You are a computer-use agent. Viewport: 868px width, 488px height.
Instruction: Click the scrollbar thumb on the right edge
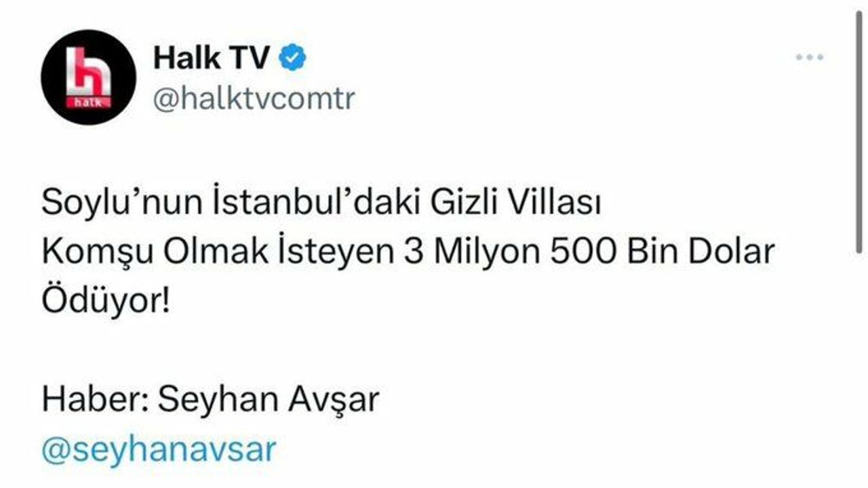coord(859,129)
